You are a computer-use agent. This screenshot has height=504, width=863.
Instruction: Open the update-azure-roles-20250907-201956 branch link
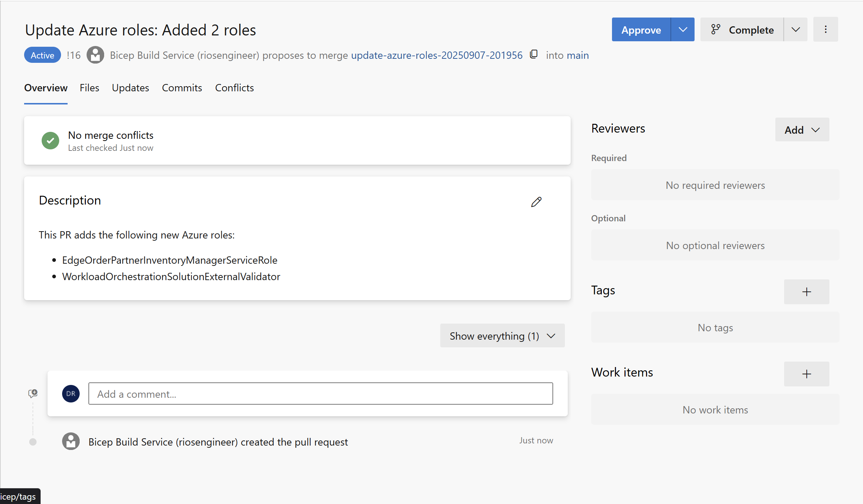click(x=437, y=55)
